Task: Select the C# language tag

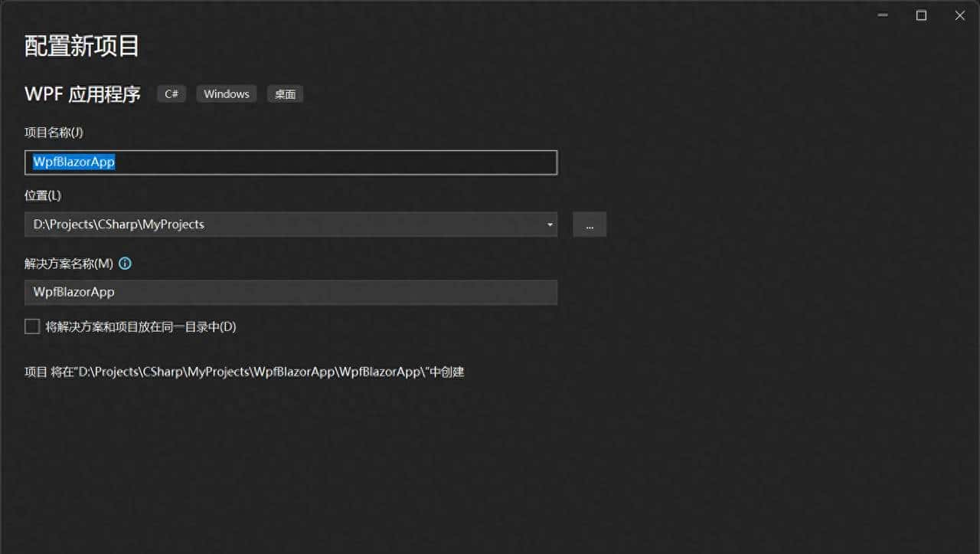Action: (x=171, y=93)
